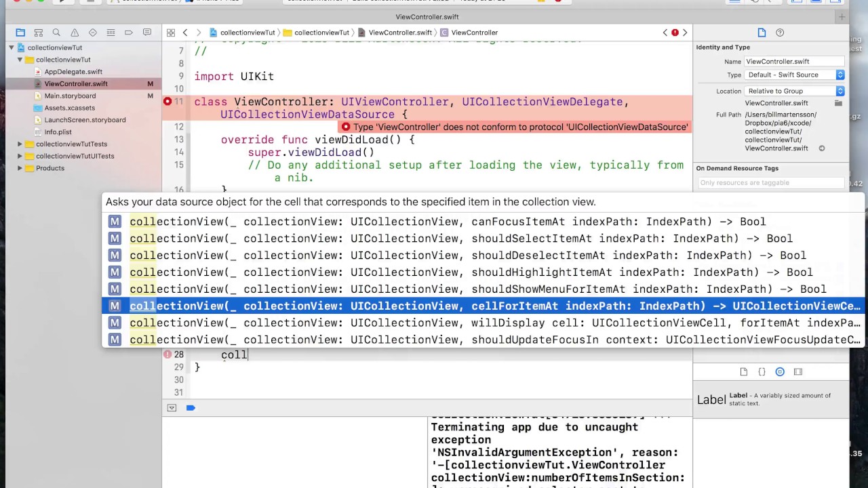Choose the canFocusItemAt completion

(x=483, y=222)
